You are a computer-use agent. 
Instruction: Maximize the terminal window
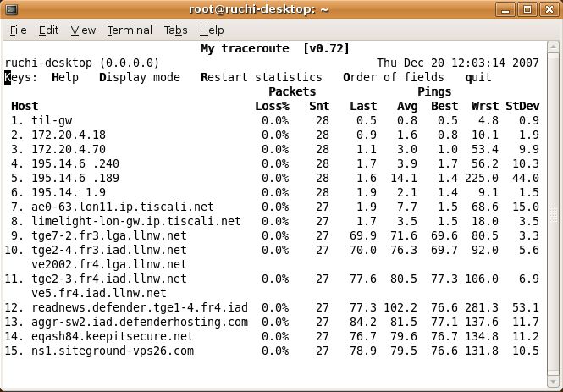(x=527, y=9)
